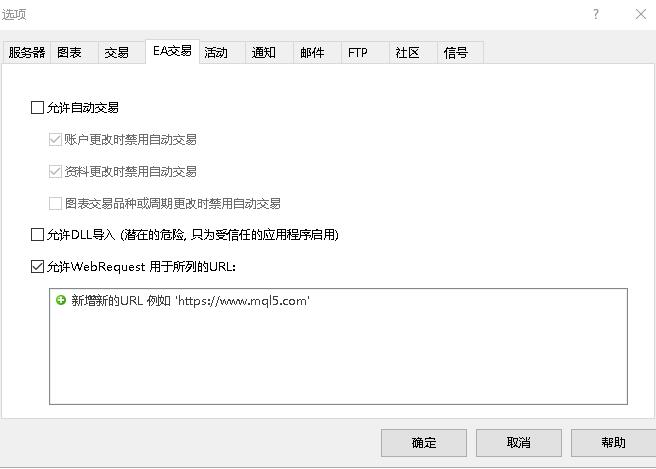Select the 社区 tab
Image resolution: width=656 pixels, height=469 pixels.
tap(413, 53)
